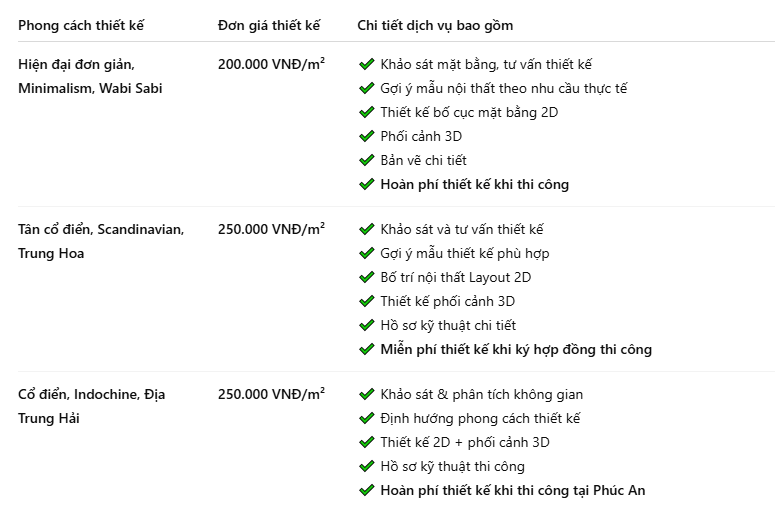This screenshot has height=508, width=775.
Task: Click the Chi tiết dịch vụ bao gồm header
Action: (x=435, y=25)
